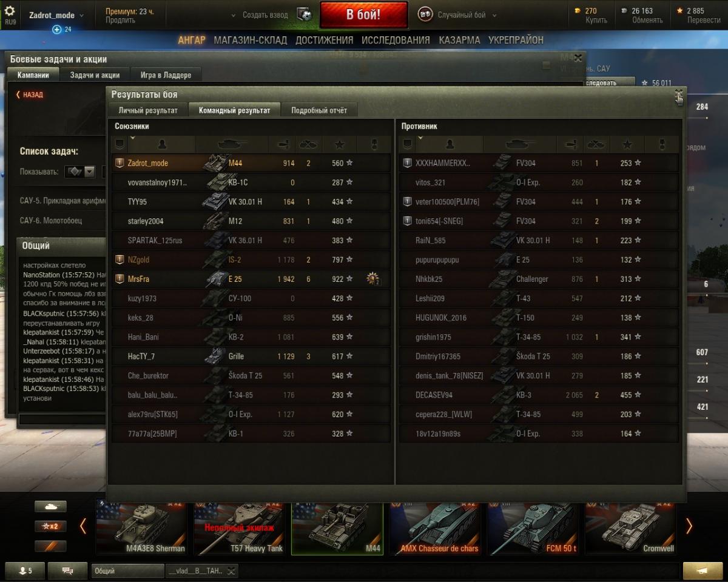Image resolution: width=728 pixels, height=582 pixels.
Task: Open the КАЗАРМА menu
Action: point(459,40)
